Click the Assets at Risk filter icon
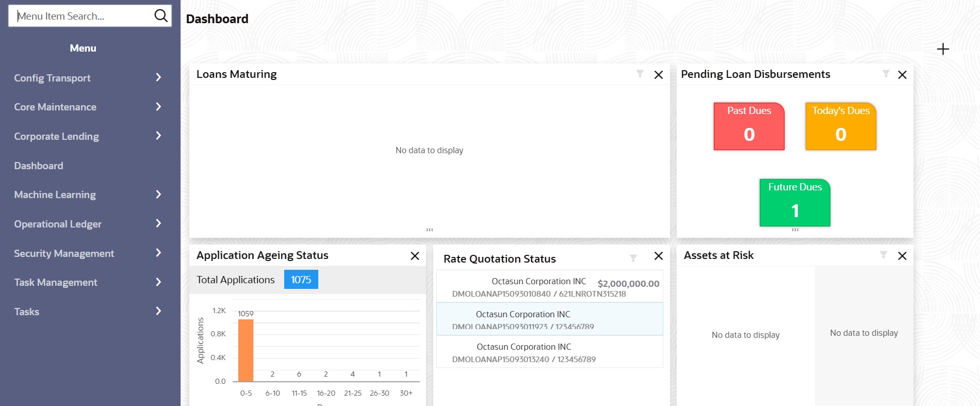This screenshot has width=980, height=406. pos(884,255)
